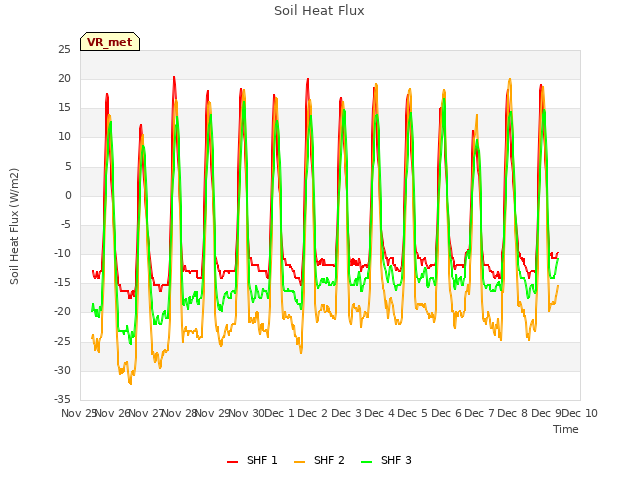Image resolution: width=640 pixels, height=480 pixels.
Task: Click the 20 y-axis tick label
Action: [64, 78]
